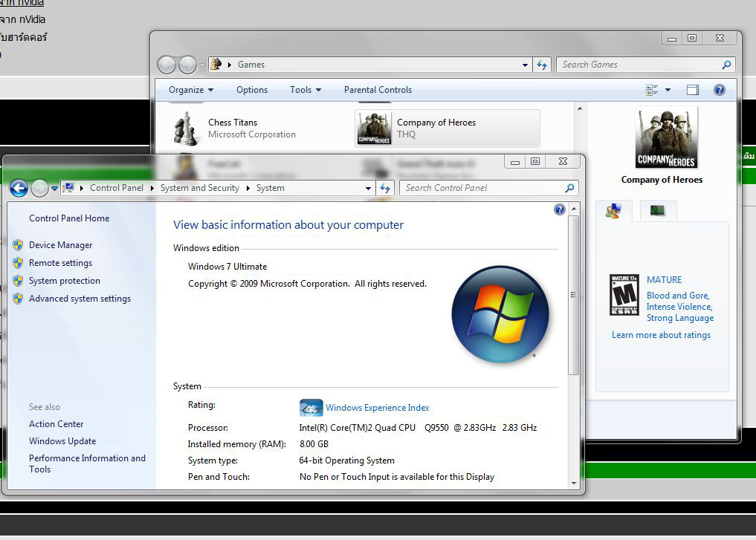Click shield icon beside Advanced system settings
Image resolution: width=756 pixels, height=540 pixels.
(18, 299)
